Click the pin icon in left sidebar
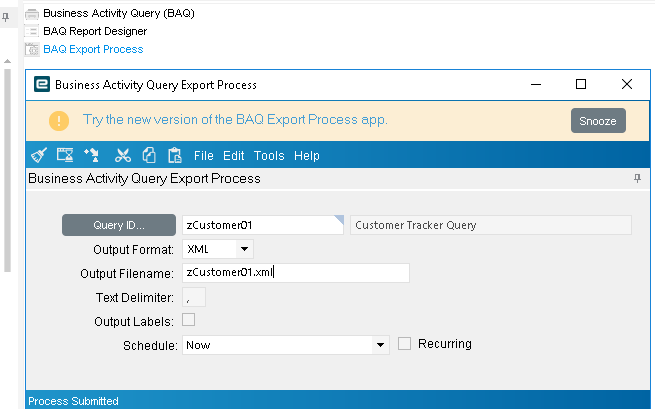The height and width of the screenshot is (409, 655). click(x=5, y=18)
